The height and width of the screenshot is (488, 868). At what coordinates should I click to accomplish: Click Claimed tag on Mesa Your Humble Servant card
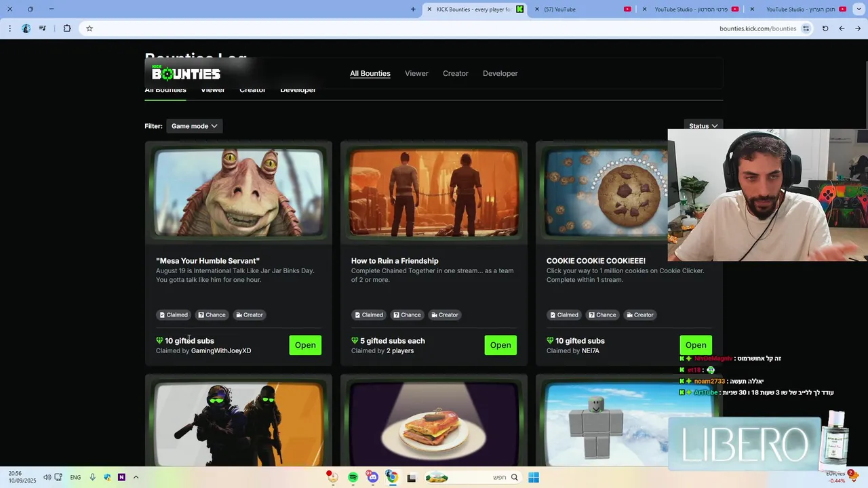click(x=173, y=314)
